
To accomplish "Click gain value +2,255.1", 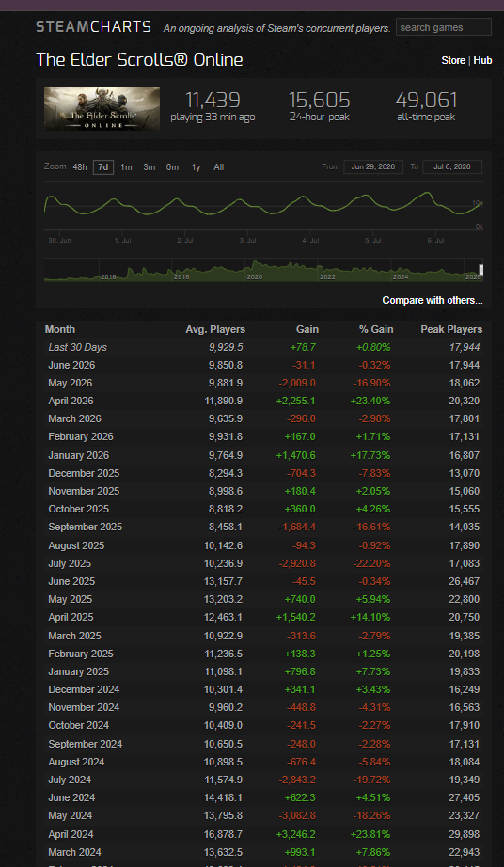I will point(295,401).
